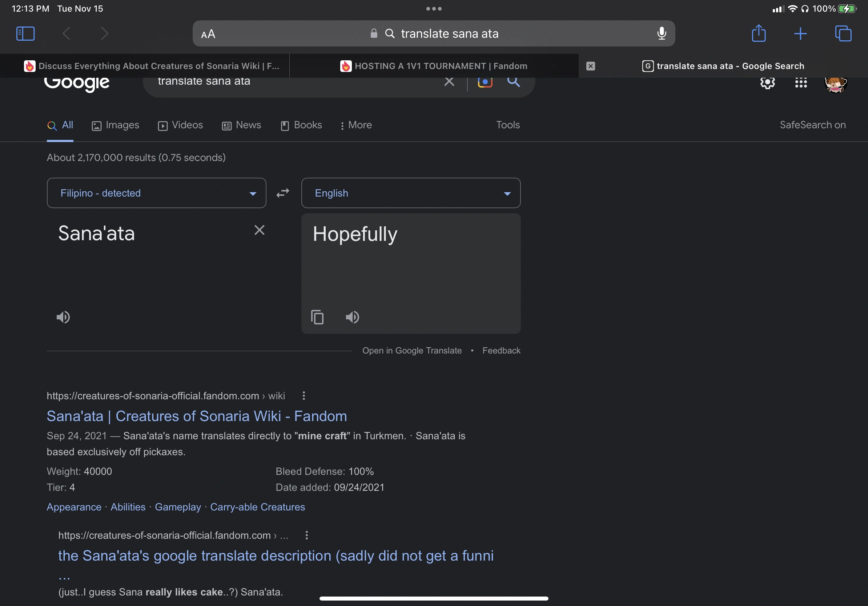Expand the English target language dropdown
Screen dimensions: 868x606
pyautogui.click(x=411, y=193)
